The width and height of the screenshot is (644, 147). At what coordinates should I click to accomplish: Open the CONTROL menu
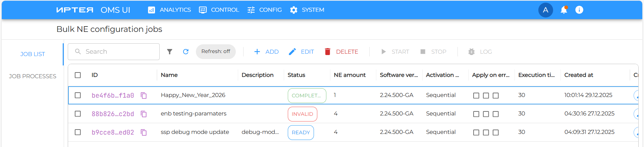point(219,10)
